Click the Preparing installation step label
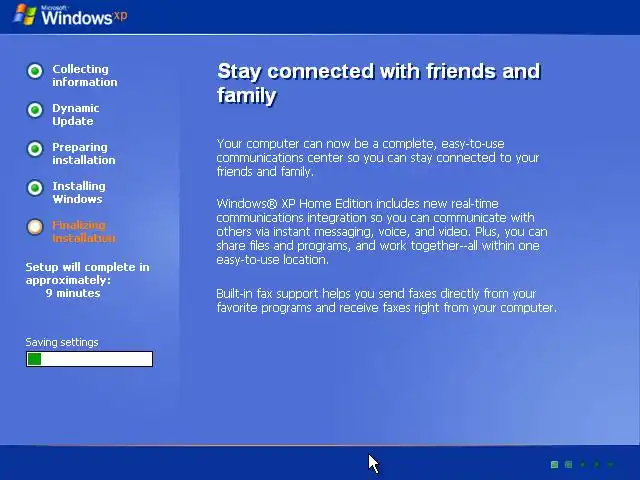Image resolution: width=640 pixels, height=480 pixels. coord(84,153)
